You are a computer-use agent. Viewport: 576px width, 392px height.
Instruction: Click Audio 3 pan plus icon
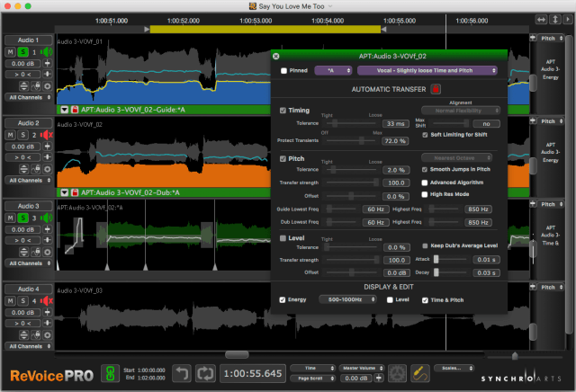pyautogui.click(x=48, y=240)
